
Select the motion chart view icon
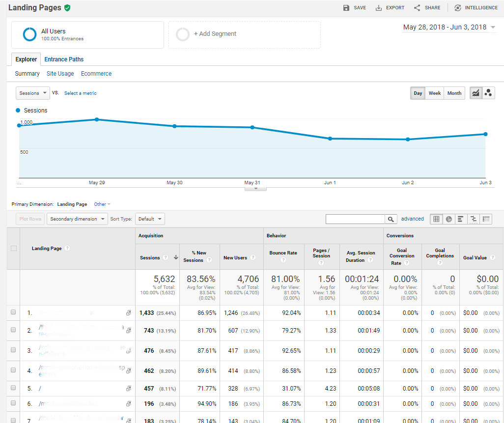coord(488,92)
